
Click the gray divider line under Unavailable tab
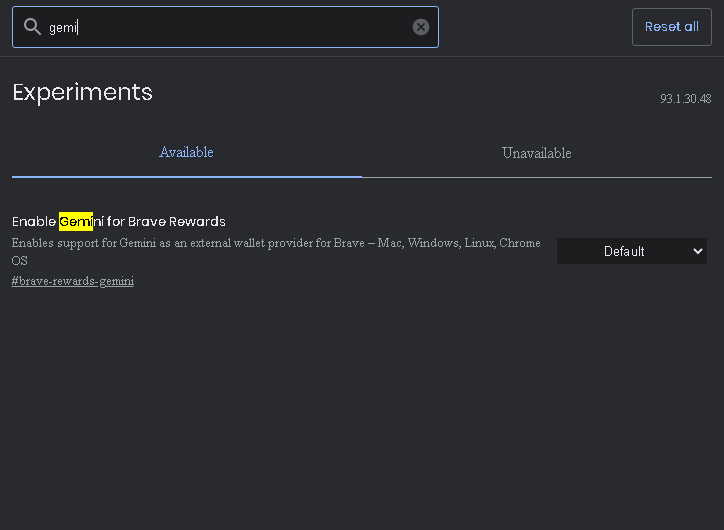537,177
